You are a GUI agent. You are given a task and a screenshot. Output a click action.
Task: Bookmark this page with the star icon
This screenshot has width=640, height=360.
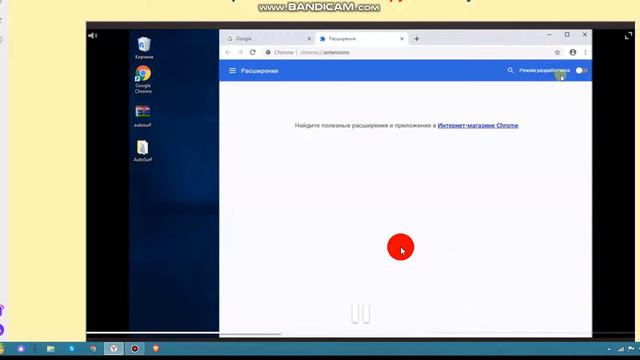tap(557, 52)
